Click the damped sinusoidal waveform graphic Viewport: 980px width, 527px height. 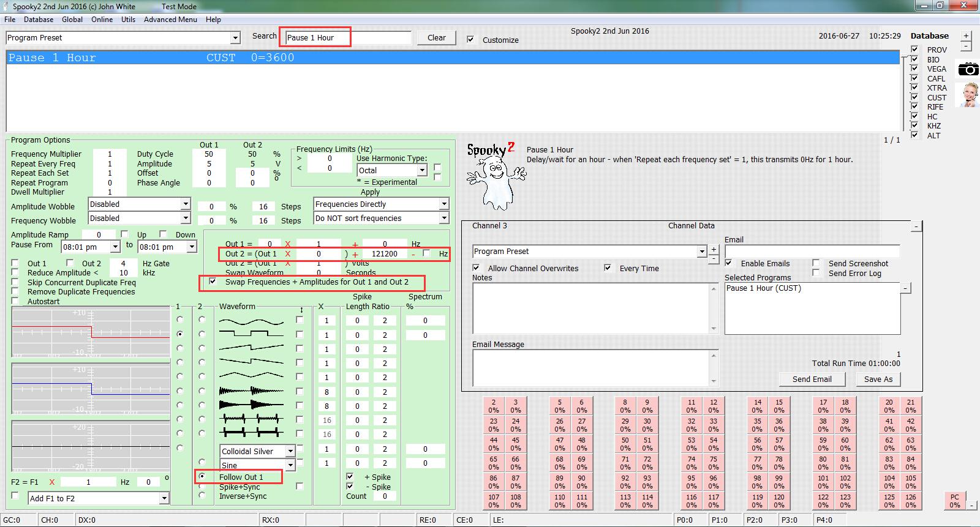[251, 391]
